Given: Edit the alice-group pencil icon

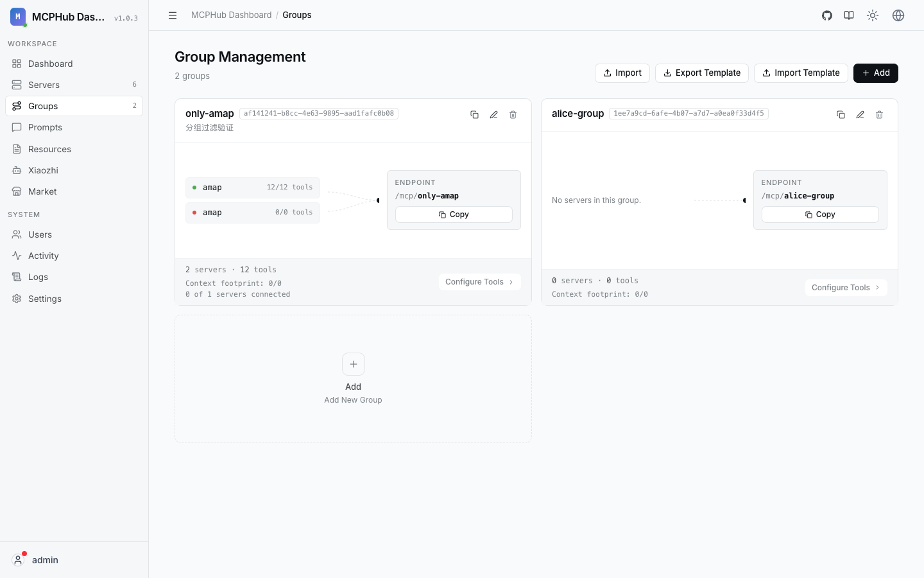Looking at the screenshot, I should point(860,114).
